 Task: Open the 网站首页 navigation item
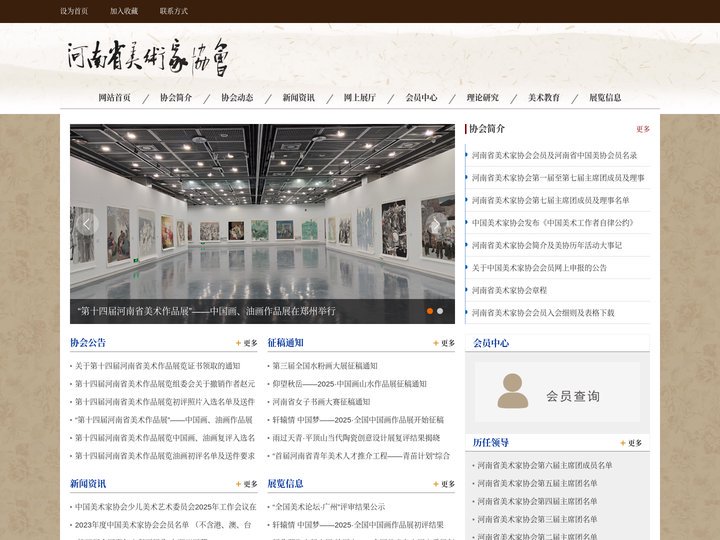click(114, 97)
